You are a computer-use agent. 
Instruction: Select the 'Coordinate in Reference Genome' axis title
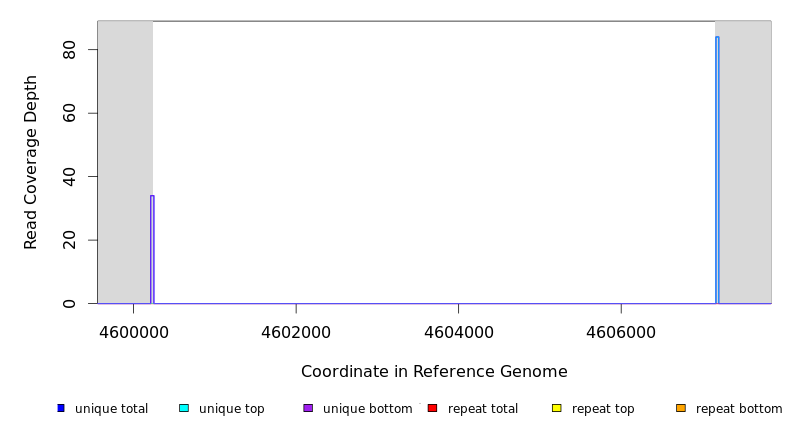pos(434,372)
